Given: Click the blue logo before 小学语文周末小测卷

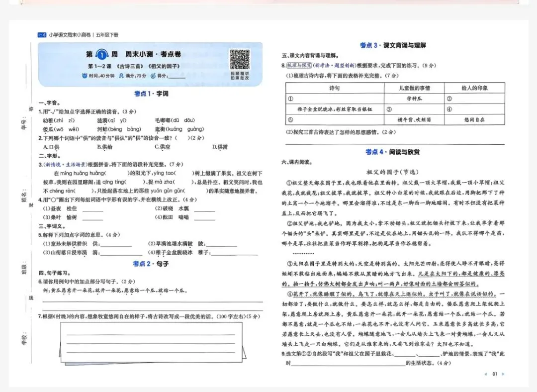Looking at the screenshot, I should click(x=42, y=35).
